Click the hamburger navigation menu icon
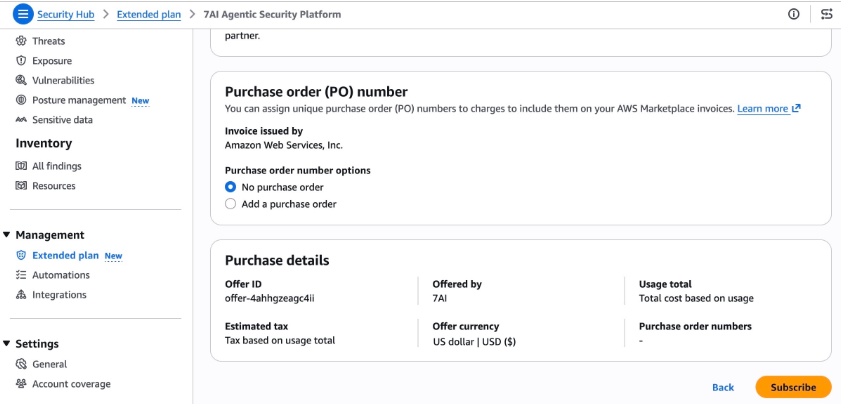 point(22,14)
